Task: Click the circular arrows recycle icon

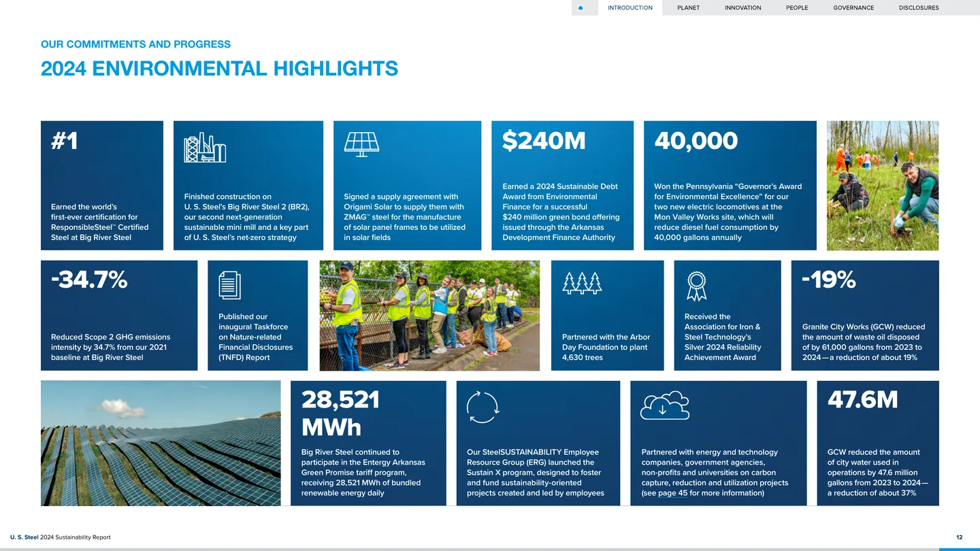Action: pos(483,407)
